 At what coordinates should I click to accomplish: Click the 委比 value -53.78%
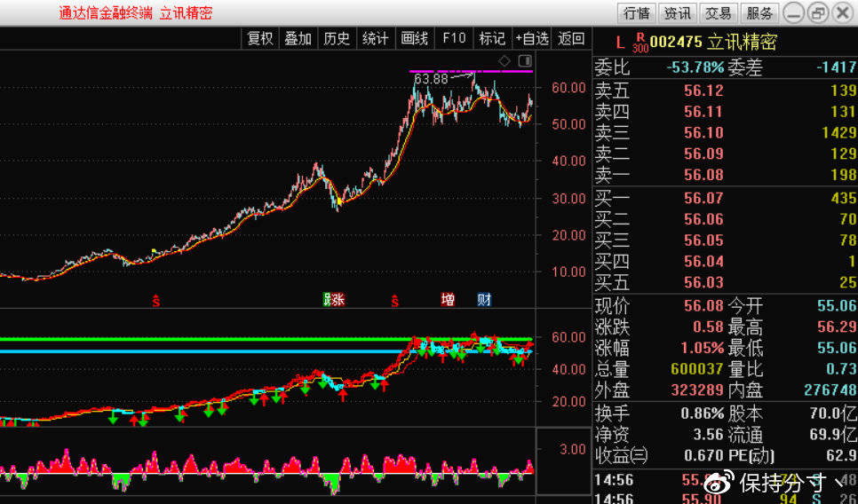click(695, 67)
